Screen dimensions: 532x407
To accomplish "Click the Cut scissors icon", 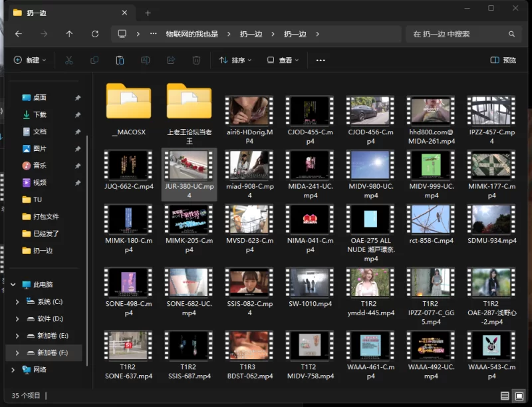I will click(69, 61).
